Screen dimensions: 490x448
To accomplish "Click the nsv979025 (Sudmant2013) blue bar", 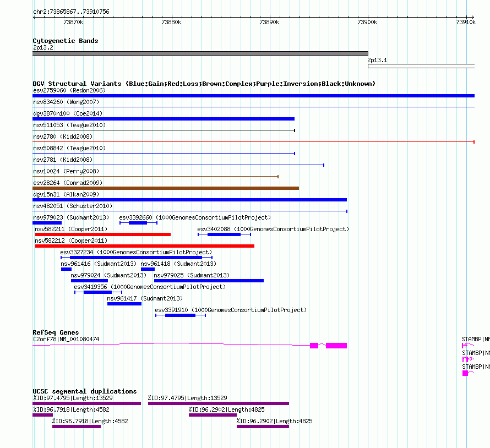I will click(x=209, y=281).
